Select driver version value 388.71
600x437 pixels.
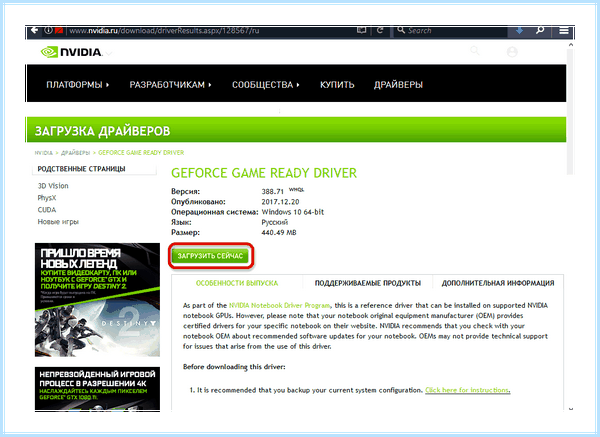[x=273, y=191]
